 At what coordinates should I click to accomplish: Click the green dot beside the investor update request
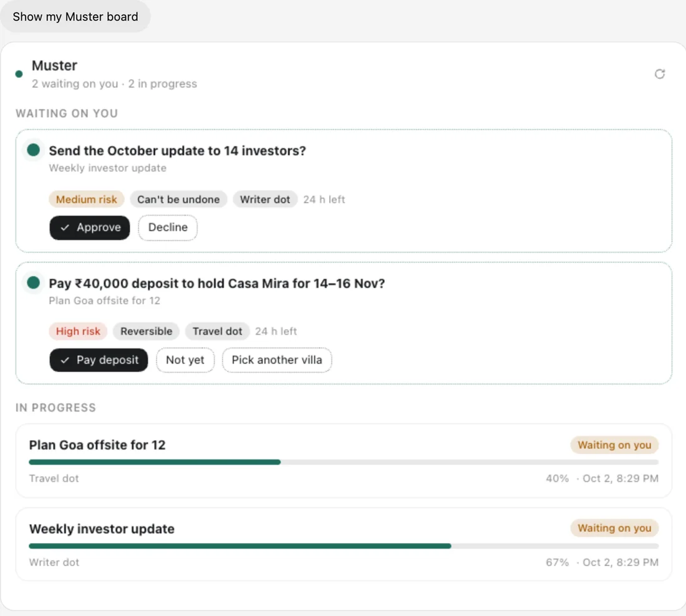tap(33, 150)
